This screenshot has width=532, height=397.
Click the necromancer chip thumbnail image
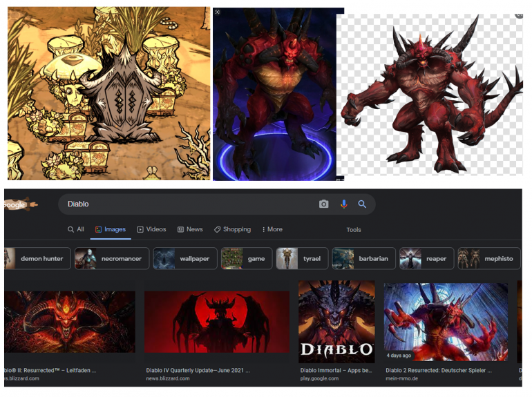coord(86,259)
